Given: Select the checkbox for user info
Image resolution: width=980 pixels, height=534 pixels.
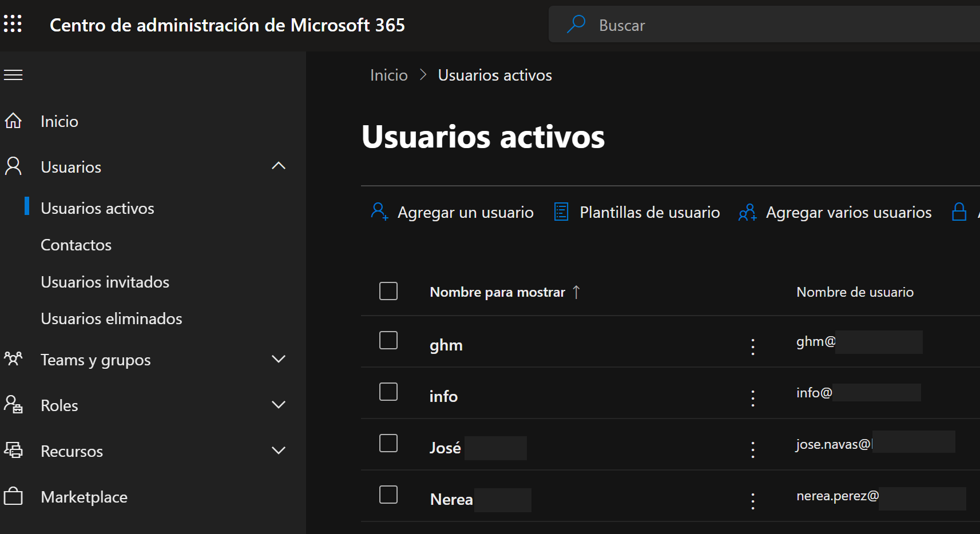Looking at the screenshot, I should coord(388,392).
